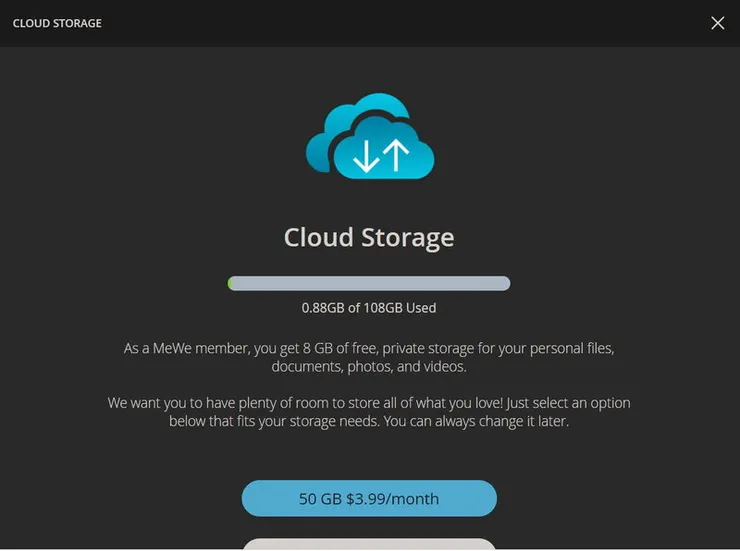Screen dimensions: 740x551
Task: Click the "0.88GB of 108GB Used" label
Action: click(369, 308)
